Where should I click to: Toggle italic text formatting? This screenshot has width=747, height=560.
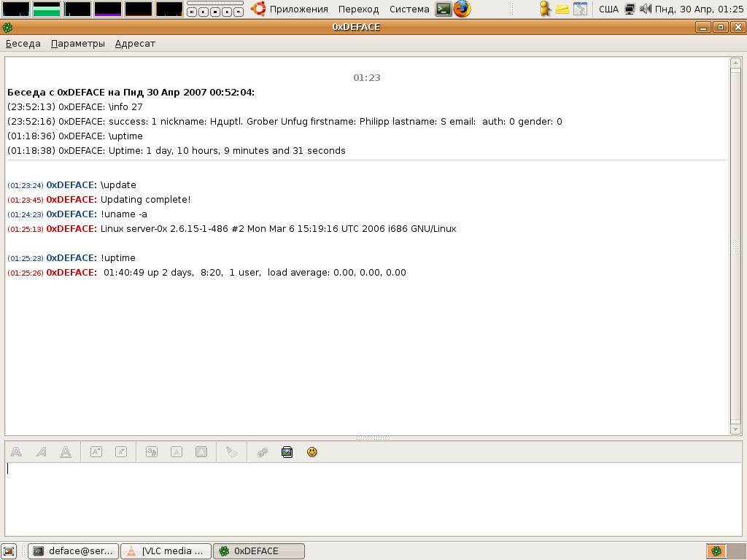coord(42,452)
